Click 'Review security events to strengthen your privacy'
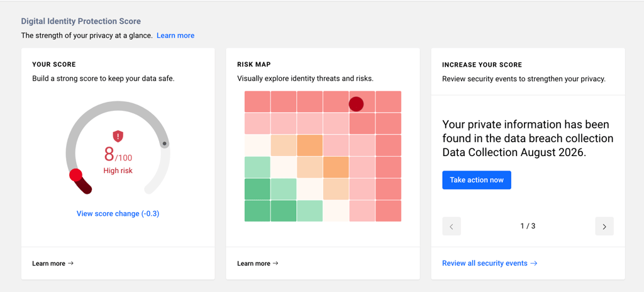 click(524, 79)
